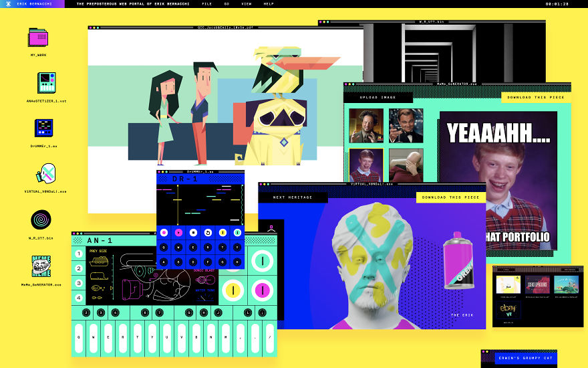The image size is (588, 368).
Task: Select the Bad Luck Brian meme thumbnail
Action: point(366,165)
